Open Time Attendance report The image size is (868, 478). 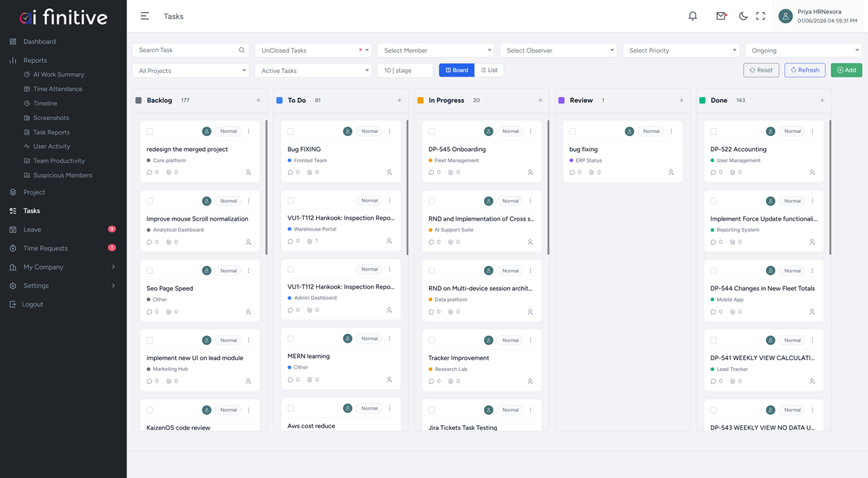[x=58, y=89]
